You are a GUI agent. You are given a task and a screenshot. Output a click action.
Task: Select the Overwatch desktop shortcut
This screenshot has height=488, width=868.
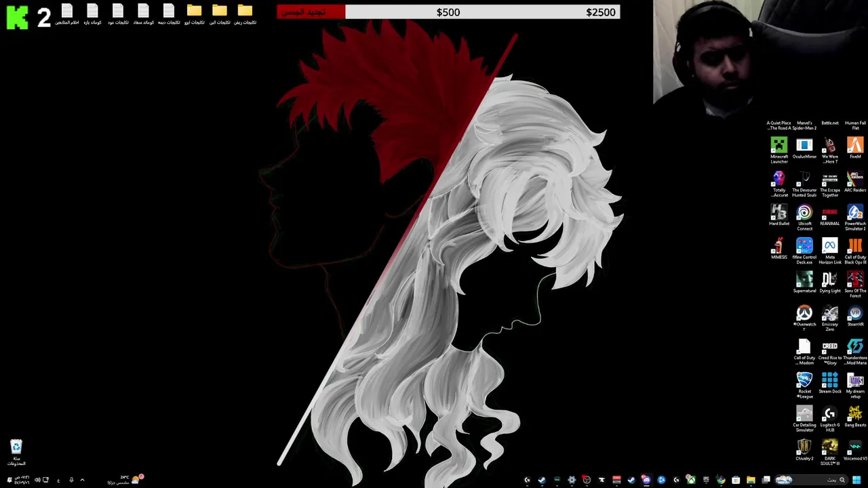804,318
